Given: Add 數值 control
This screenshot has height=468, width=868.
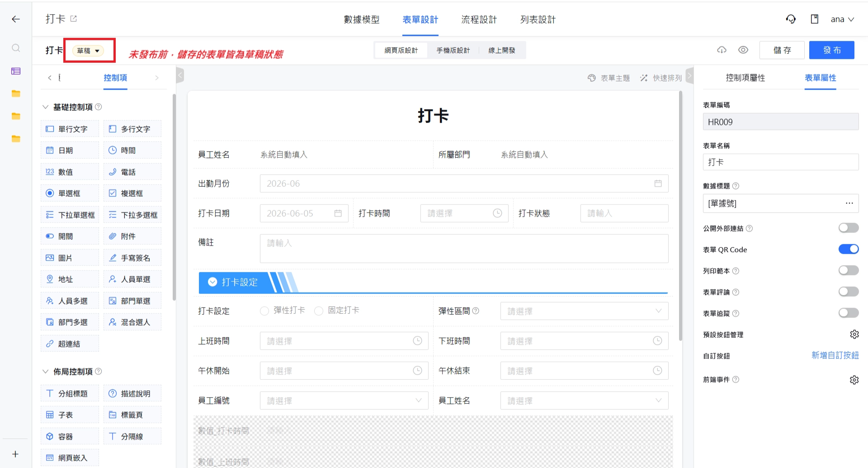Looking at the screenshot, I should 70,172.
